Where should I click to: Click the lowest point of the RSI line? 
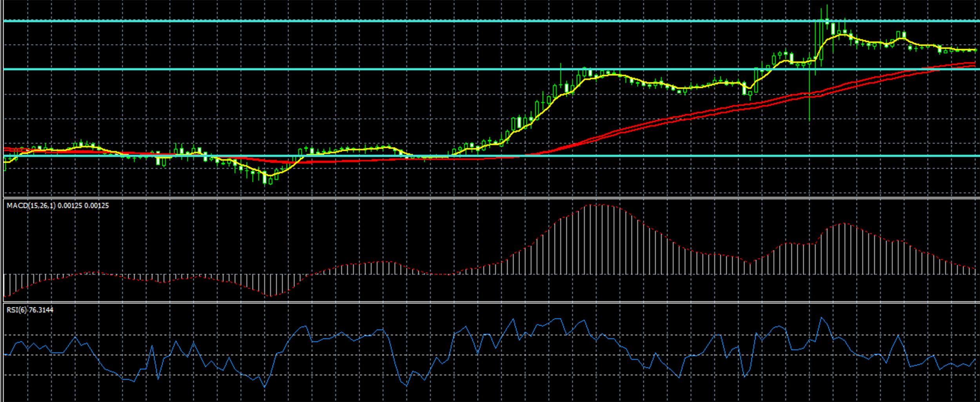coord(265,387)
